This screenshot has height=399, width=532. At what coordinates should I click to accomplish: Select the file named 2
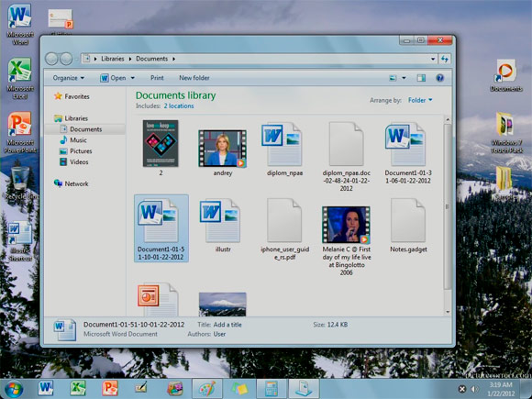tap(161, 148)
